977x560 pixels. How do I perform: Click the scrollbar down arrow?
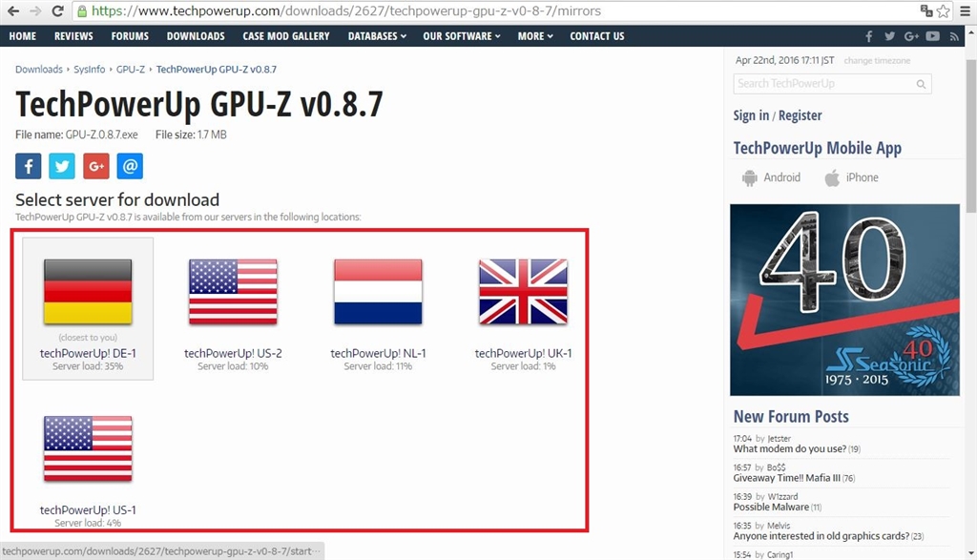(970, 553)
